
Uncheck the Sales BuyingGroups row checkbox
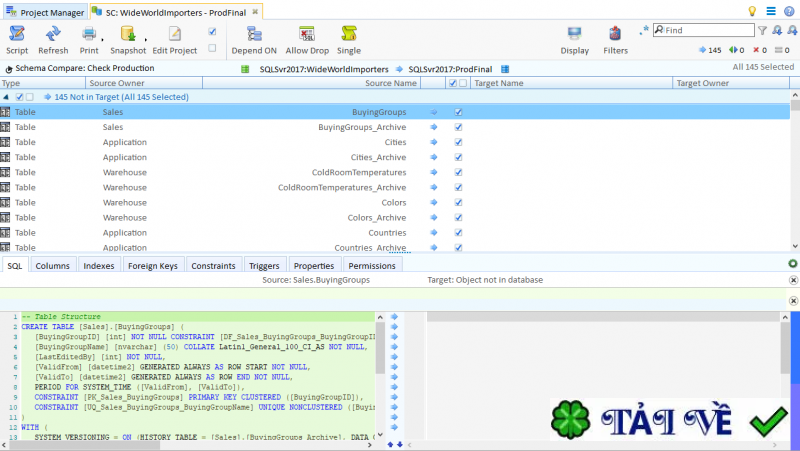[x=459, y=113]
